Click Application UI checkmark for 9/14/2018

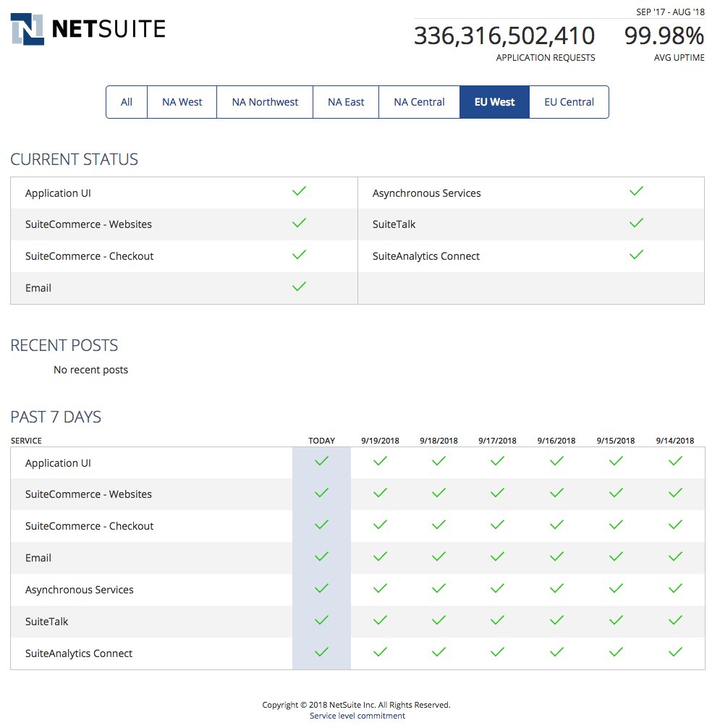[x=675, y=461]
